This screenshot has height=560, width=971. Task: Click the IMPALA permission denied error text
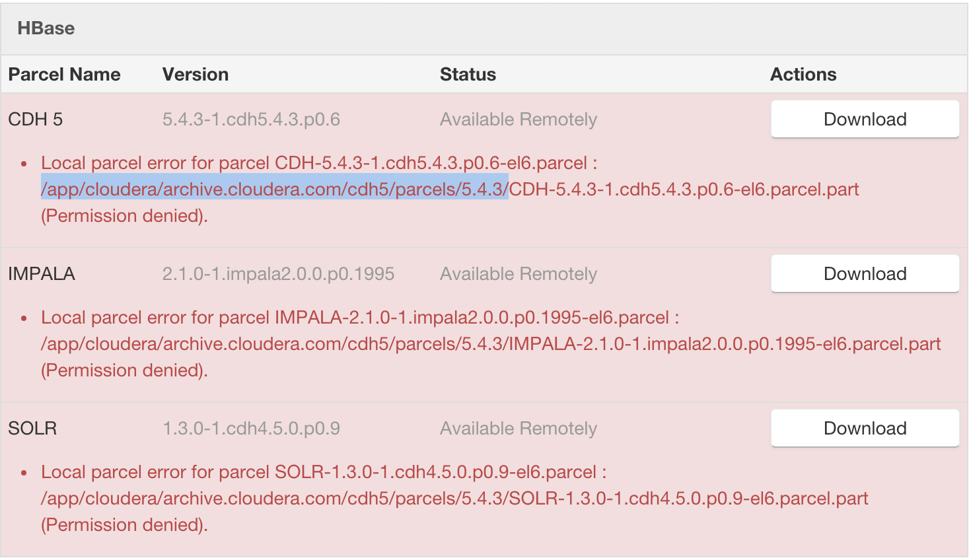click(123, 370)
